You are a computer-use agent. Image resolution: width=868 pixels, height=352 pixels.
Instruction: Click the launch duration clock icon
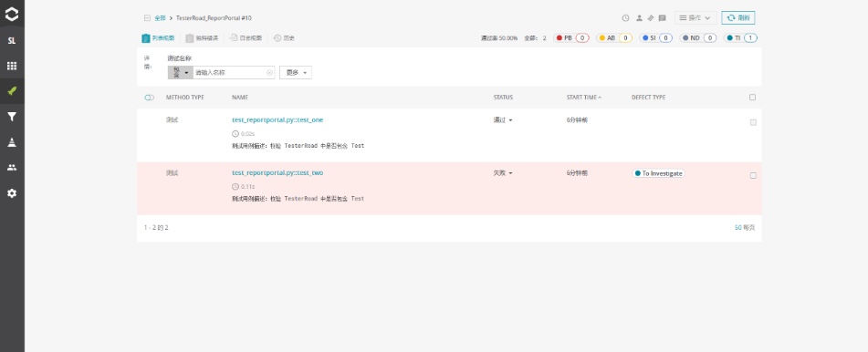(x=625, y=17)
